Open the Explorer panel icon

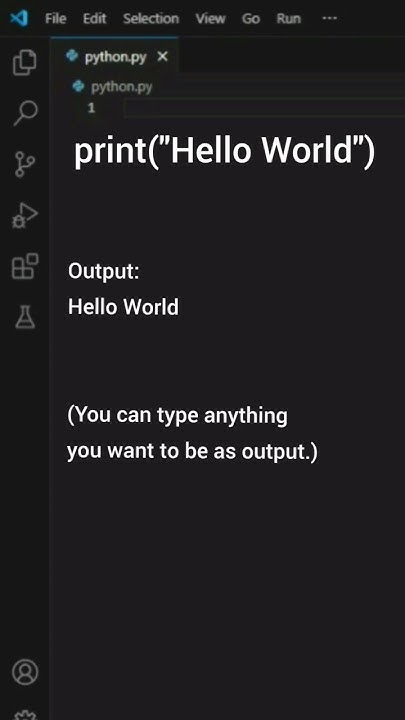[24, 62]
